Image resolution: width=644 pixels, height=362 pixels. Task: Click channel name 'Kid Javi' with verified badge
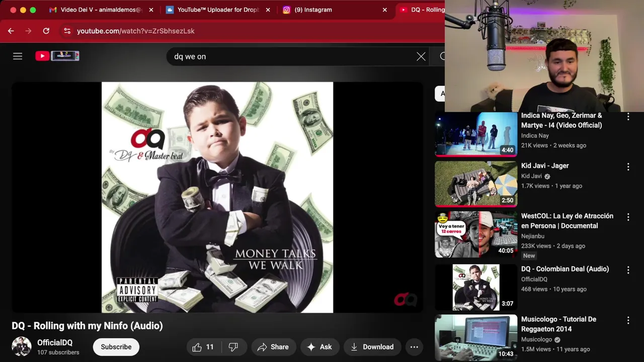coord(531,176)
